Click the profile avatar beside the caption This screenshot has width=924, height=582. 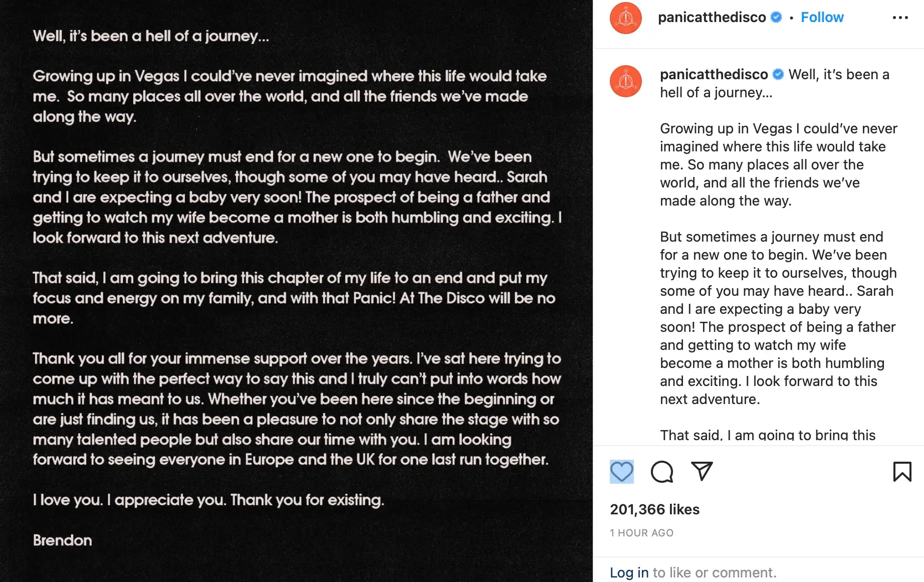(x=625, y=81)
